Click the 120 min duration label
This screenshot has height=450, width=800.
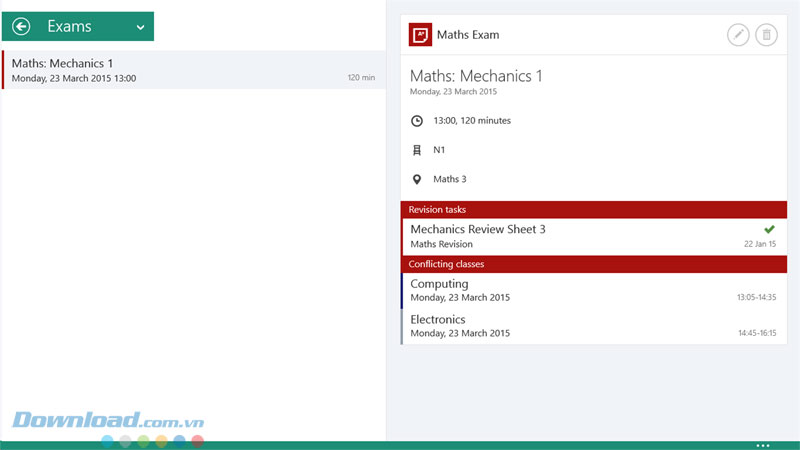point(361,78)
